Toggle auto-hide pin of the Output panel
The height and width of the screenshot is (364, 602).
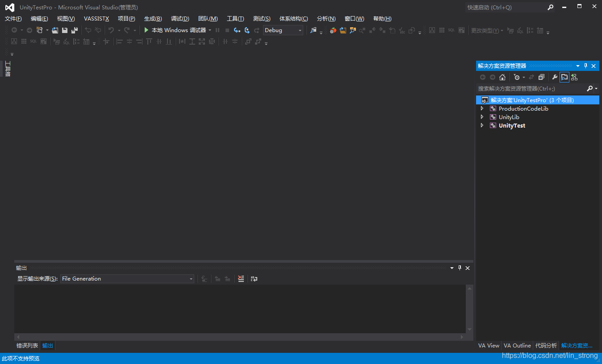460,268
